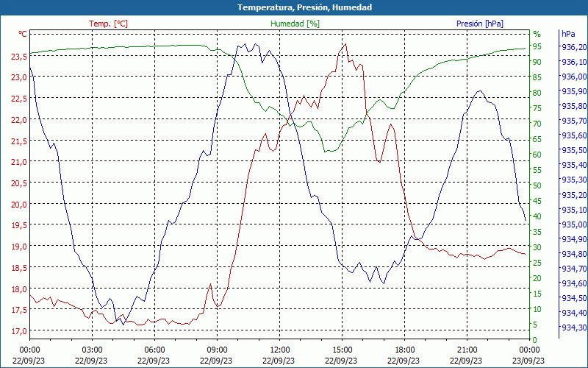588x368 pixels.
Task: Click the 23/09/23 date label
Action: (x=528, y=361)
